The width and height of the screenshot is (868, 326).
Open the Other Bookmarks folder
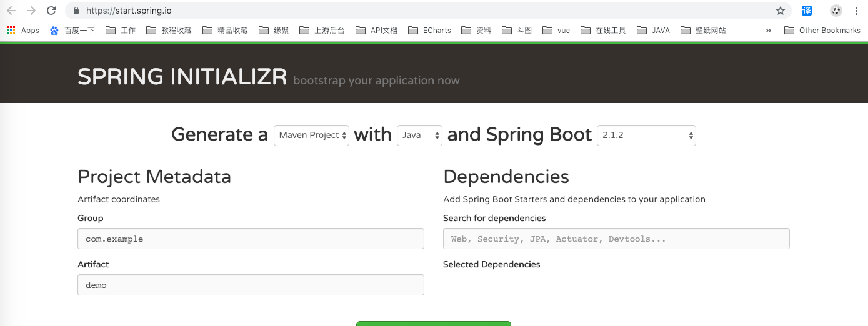pos(822,30)
